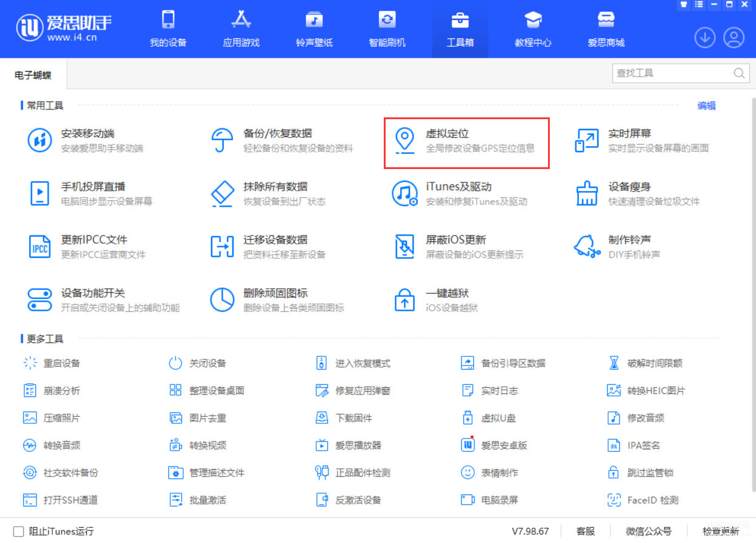Image resolution: width=756 pixels, height=543 pixels.
Task: Open 爱思安卓版 tool
Action: click(494, 445)
